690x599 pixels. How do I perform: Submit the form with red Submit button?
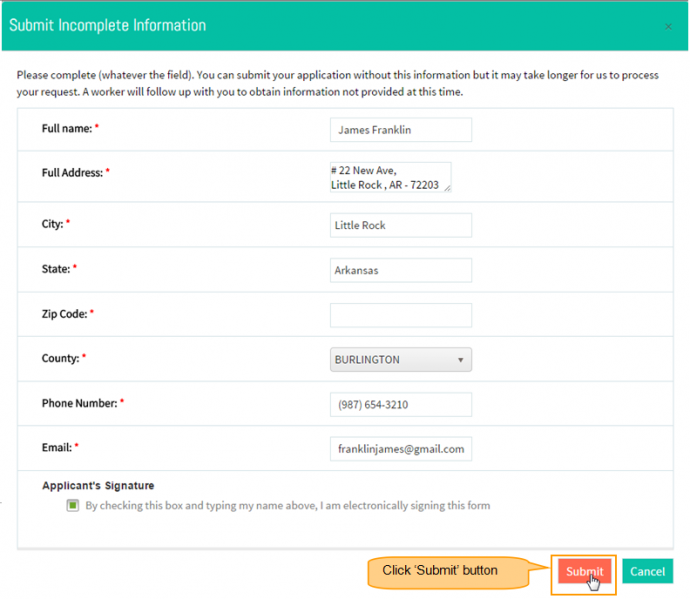584,571
